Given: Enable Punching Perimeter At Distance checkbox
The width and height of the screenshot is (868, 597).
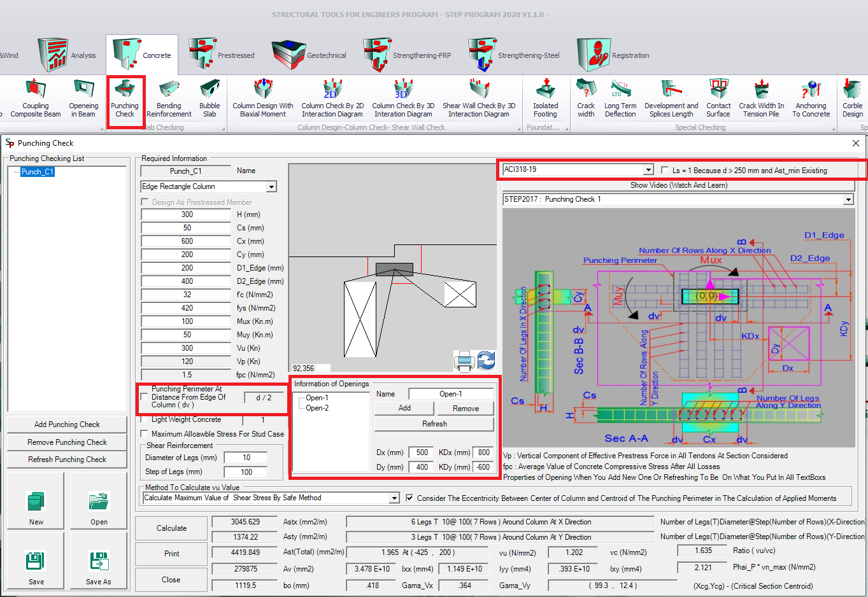Looking at the screenshot, I should (145, 397).
